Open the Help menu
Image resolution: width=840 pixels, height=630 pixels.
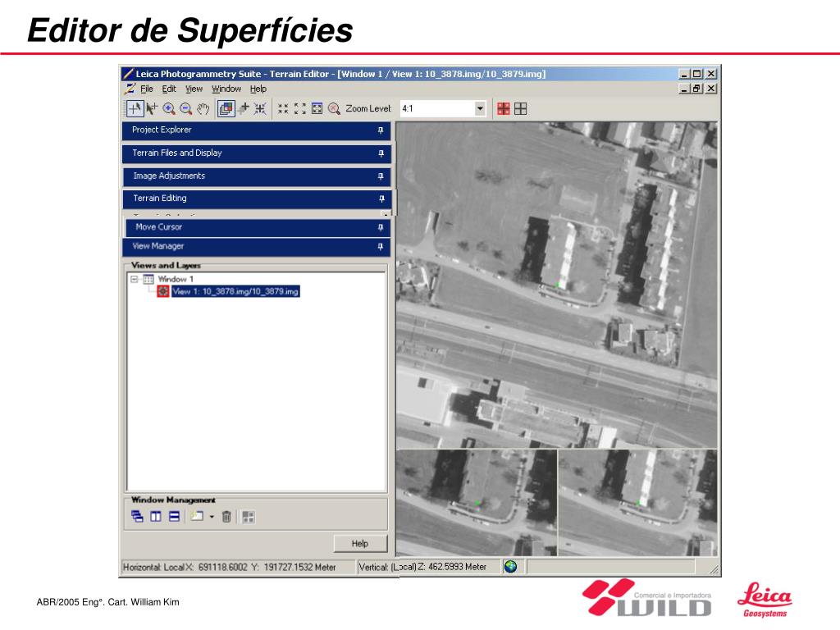(x=258, y=89)
